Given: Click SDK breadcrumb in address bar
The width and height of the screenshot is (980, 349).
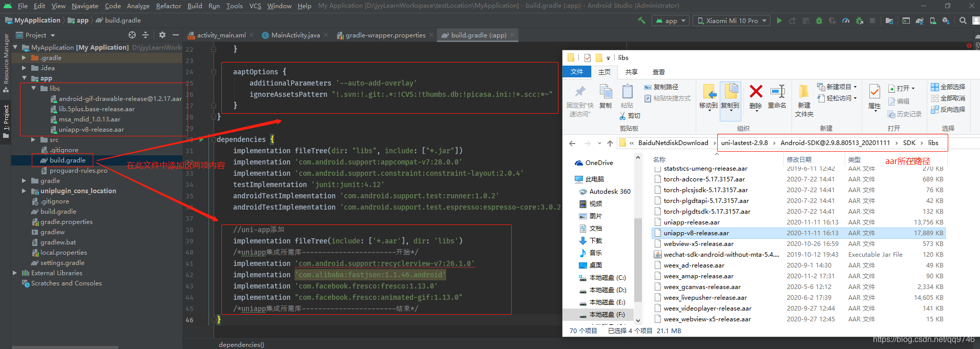Looking at the screenshot, I should [909, 143].
